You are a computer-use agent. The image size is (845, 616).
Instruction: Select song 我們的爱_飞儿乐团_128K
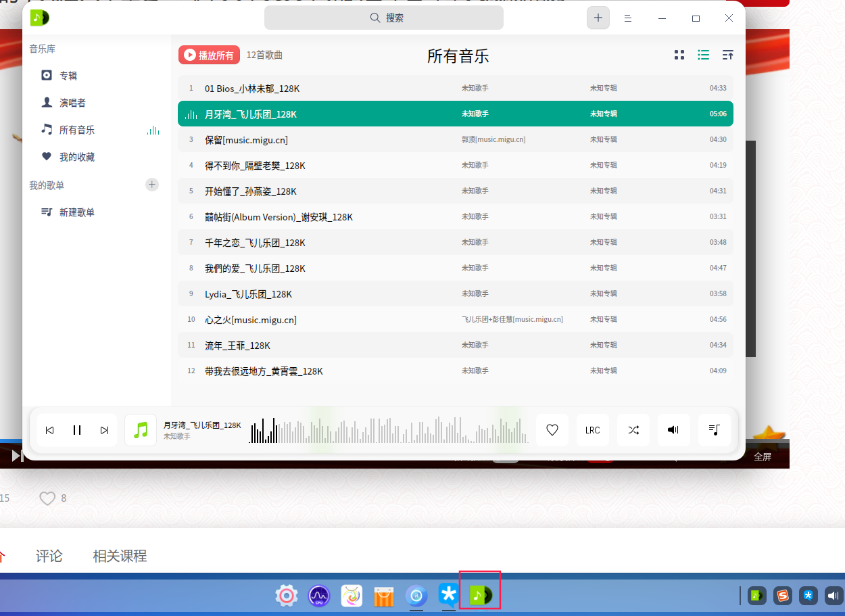[x=456, y=268]
